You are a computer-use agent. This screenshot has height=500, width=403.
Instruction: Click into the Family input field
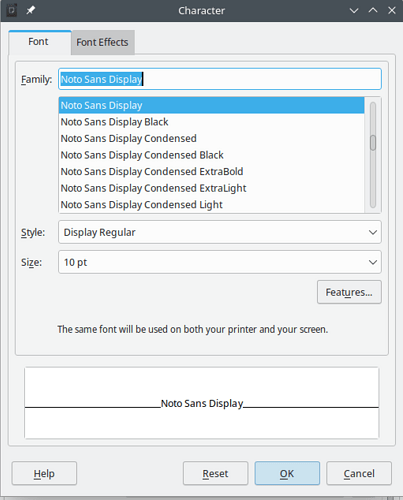tap(220, 79)
